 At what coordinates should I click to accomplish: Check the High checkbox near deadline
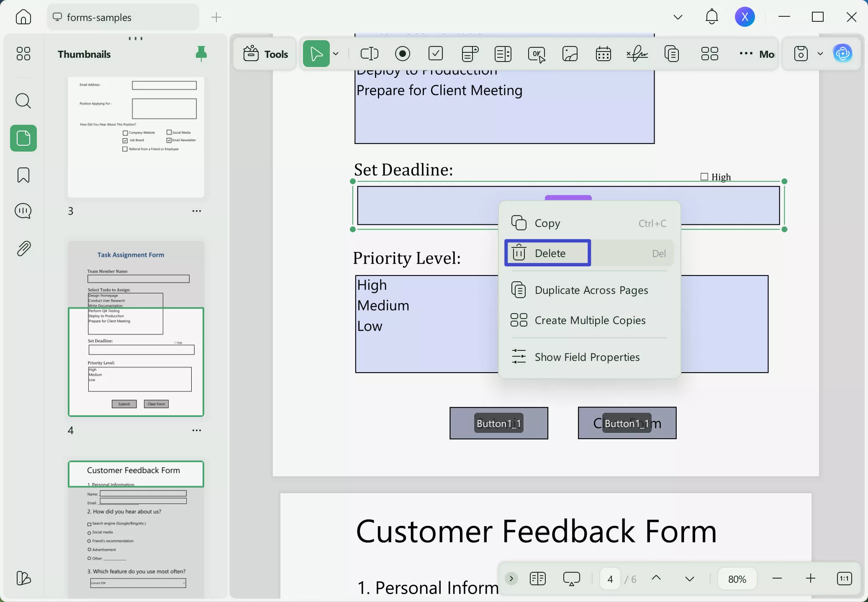(704, 177)
